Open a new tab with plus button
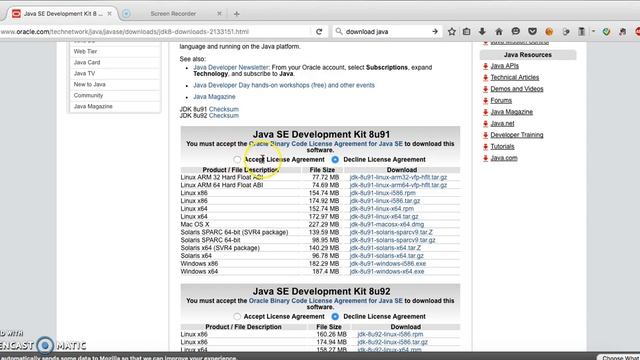640x360 pixels. pyautogui.click(x=236, y=14)
